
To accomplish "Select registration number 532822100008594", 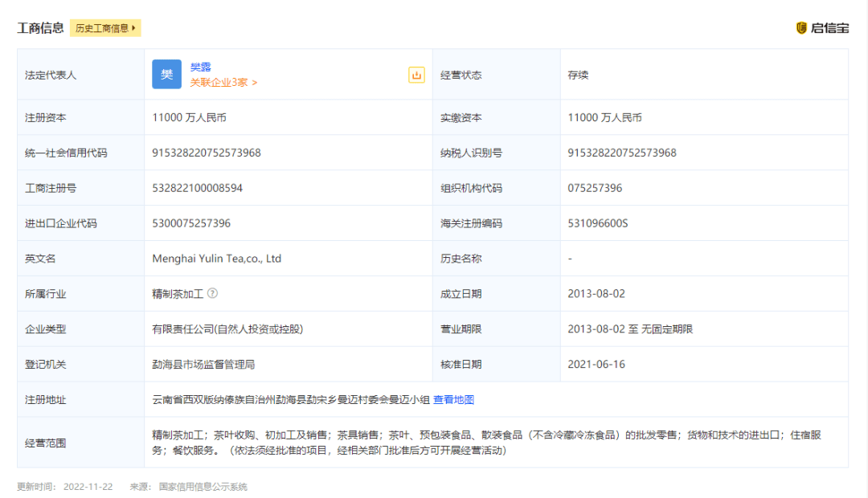I will click(197, 188).
